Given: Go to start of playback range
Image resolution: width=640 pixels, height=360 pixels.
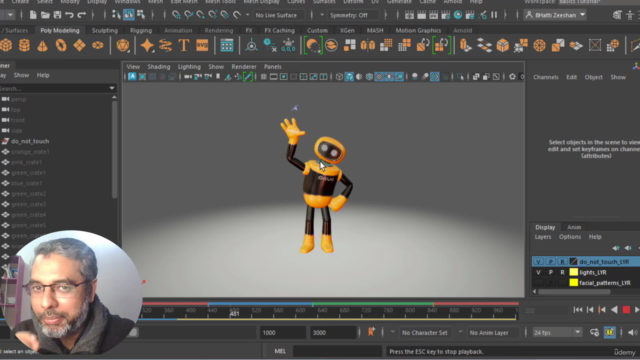Looking at the screenshot, I should (x=578, y=310).
